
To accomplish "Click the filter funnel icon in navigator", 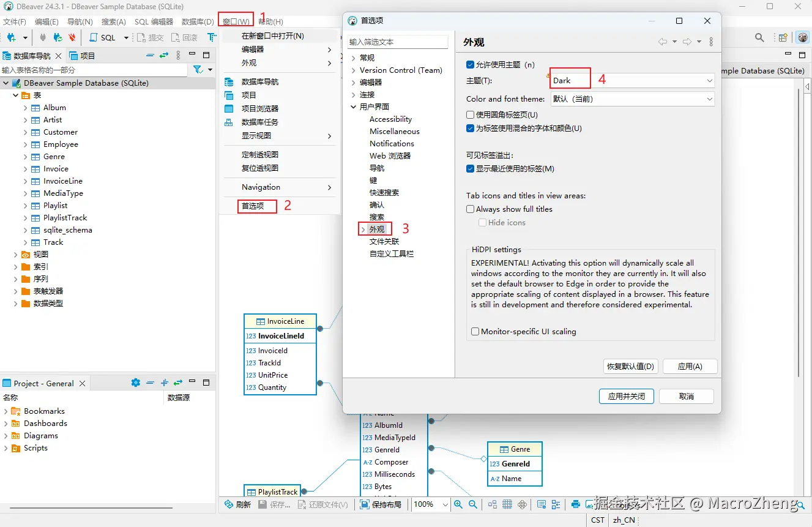I will coord(198,70).
